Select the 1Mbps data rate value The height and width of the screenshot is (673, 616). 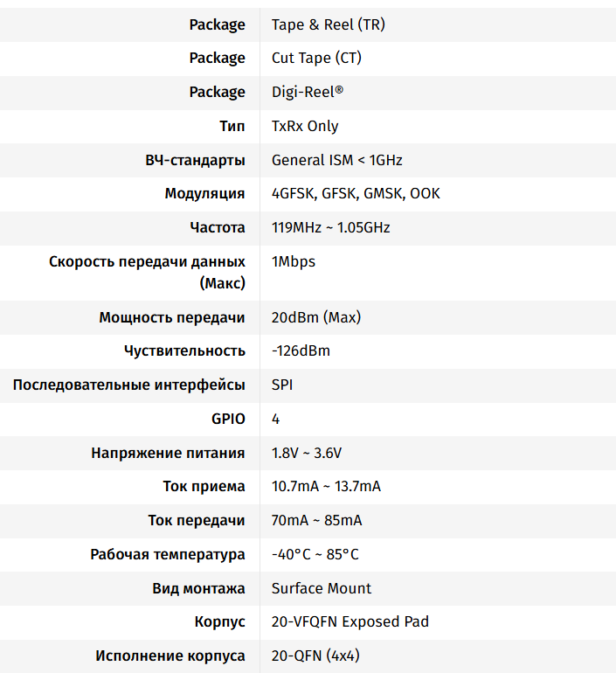coord(294,261)
